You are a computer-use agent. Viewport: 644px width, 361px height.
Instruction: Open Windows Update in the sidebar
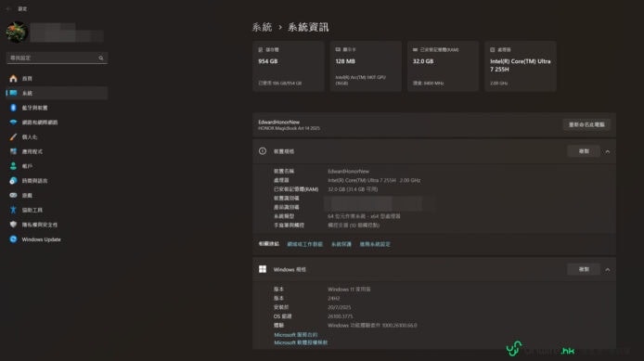[58, 239]
